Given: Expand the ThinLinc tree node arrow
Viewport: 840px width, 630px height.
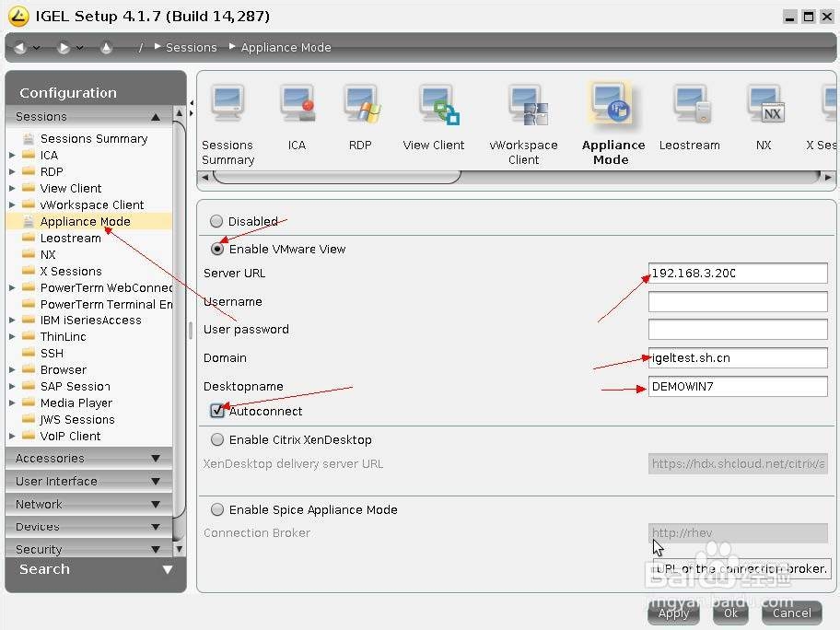Looking at the screenshot, I should click(x=12, y=337).
